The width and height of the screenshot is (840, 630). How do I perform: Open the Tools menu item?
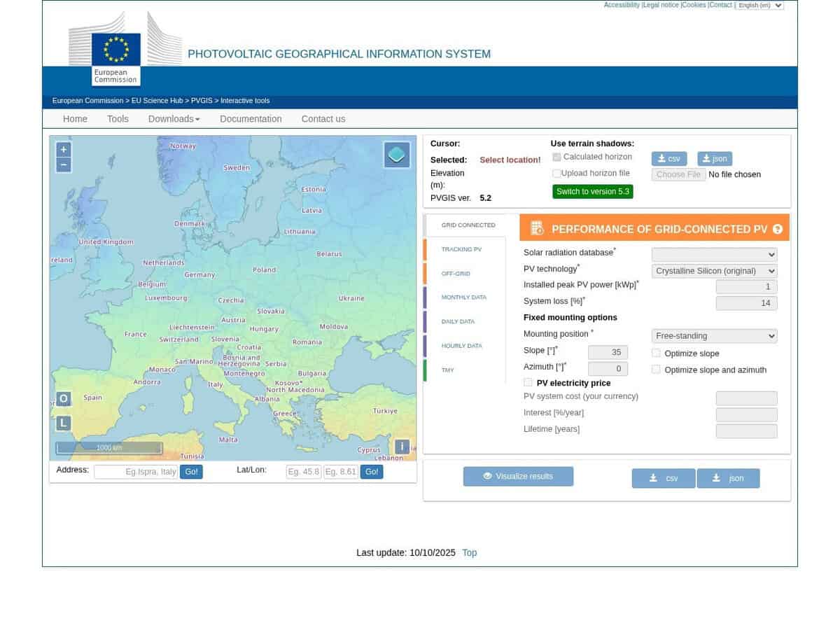coord(118,119)
